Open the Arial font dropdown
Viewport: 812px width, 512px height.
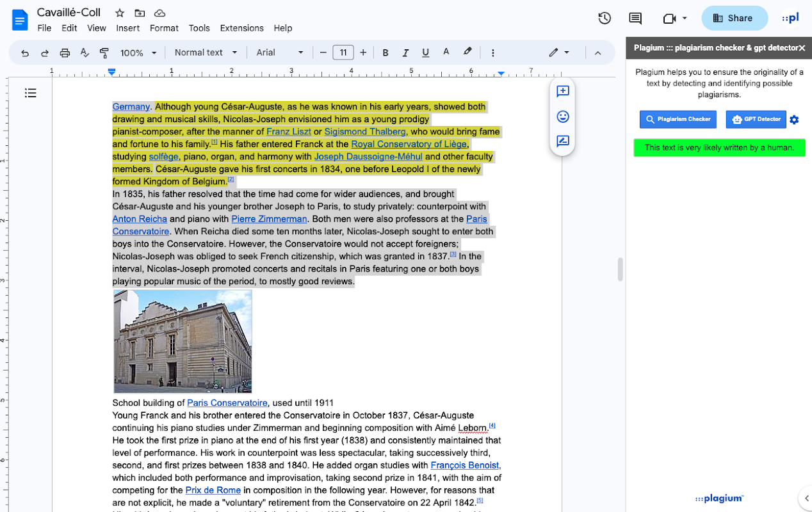pyautogui.click(x=280, y=53)
